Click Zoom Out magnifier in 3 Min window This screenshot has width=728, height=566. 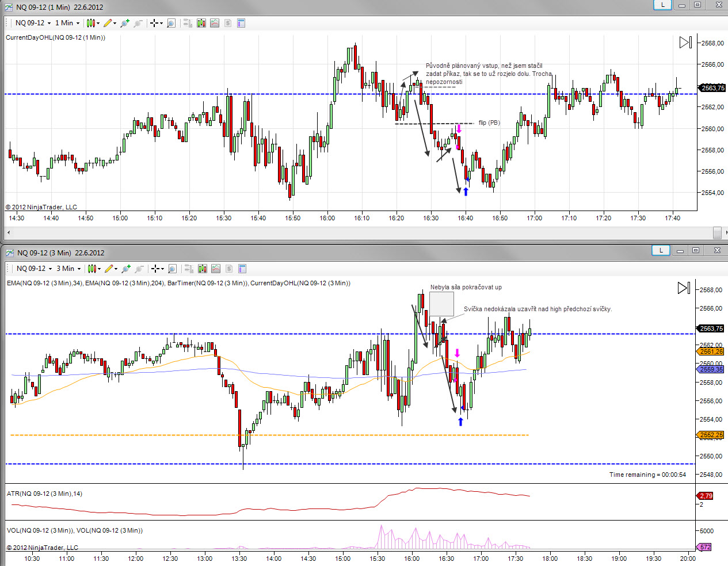pyautogui.click(x=139, y=269)
